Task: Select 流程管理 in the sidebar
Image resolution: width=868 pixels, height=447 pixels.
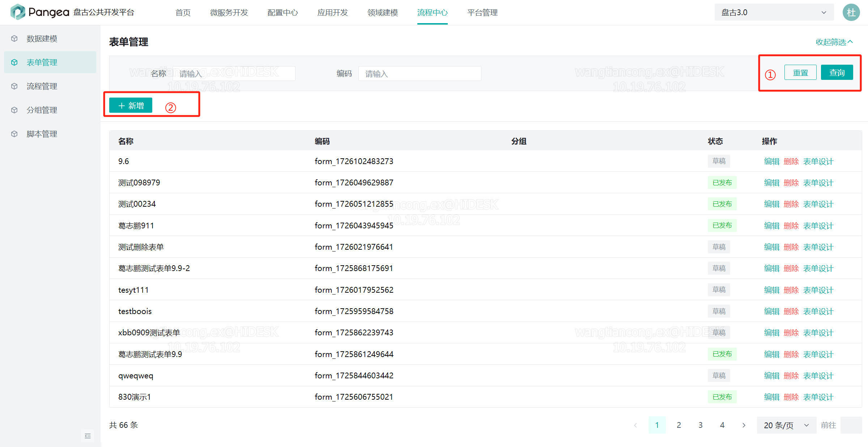Action: pos(50,86)
